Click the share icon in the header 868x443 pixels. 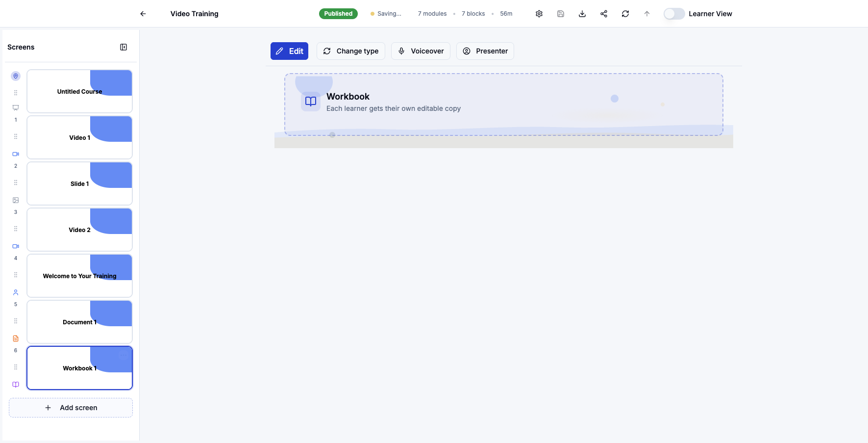point(603,13)
